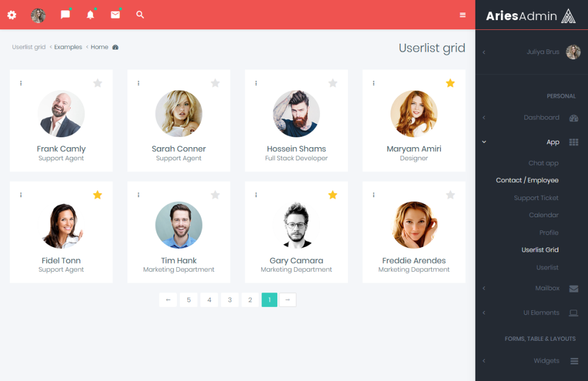
Task: Go to page 3 in pagination
Action: (x=230, y=300)
